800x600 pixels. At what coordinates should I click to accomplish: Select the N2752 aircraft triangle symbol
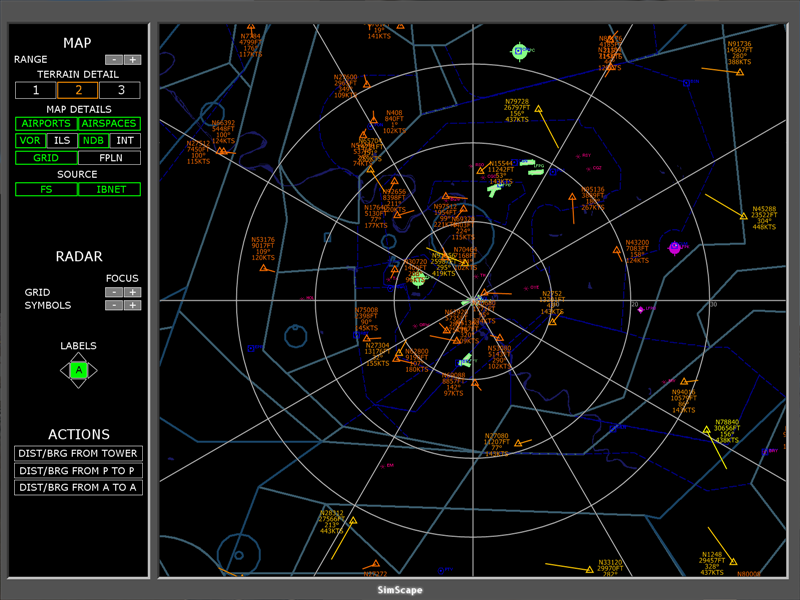[552, 322]
